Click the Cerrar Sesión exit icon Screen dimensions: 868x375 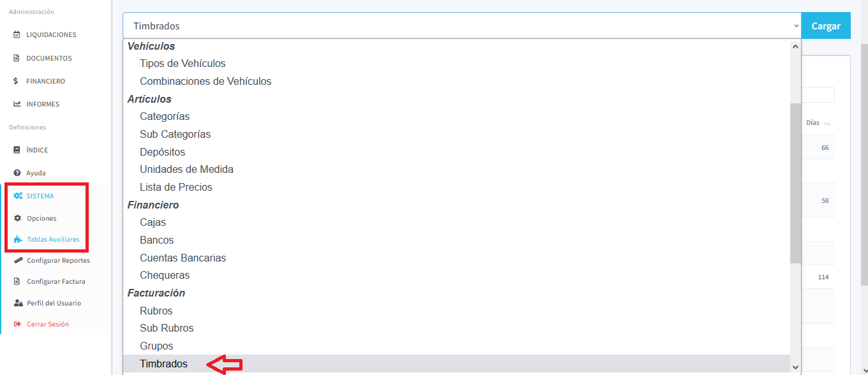[x=18, y=324]
